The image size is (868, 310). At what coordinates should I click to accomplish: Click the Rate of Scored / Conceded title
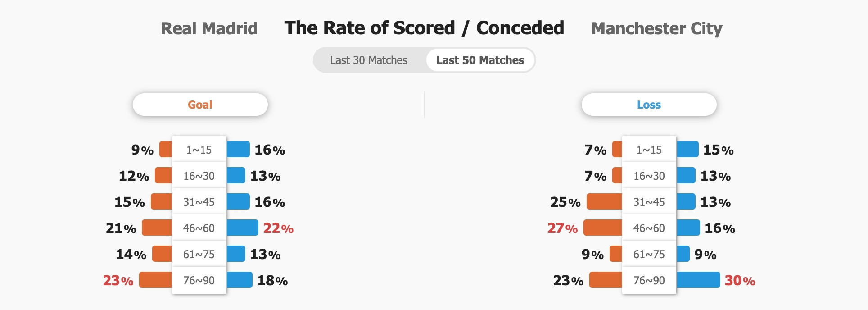pos(424,28)
